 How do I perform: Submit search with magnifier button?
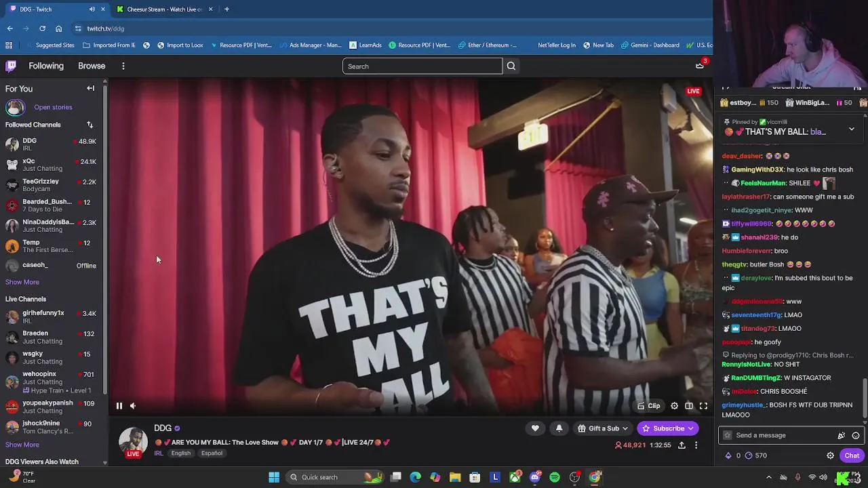point(511,66)
